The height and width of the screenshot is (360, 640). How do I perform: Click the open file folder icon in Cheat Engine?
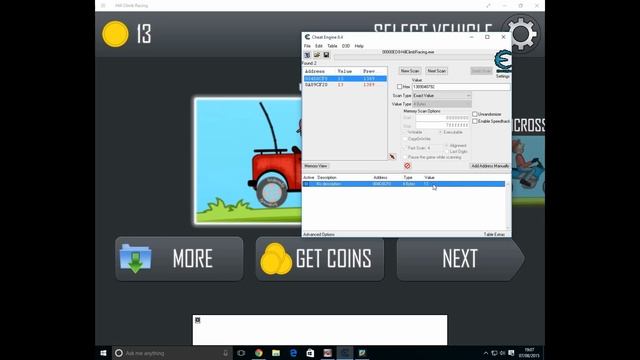tap(317, 55)
